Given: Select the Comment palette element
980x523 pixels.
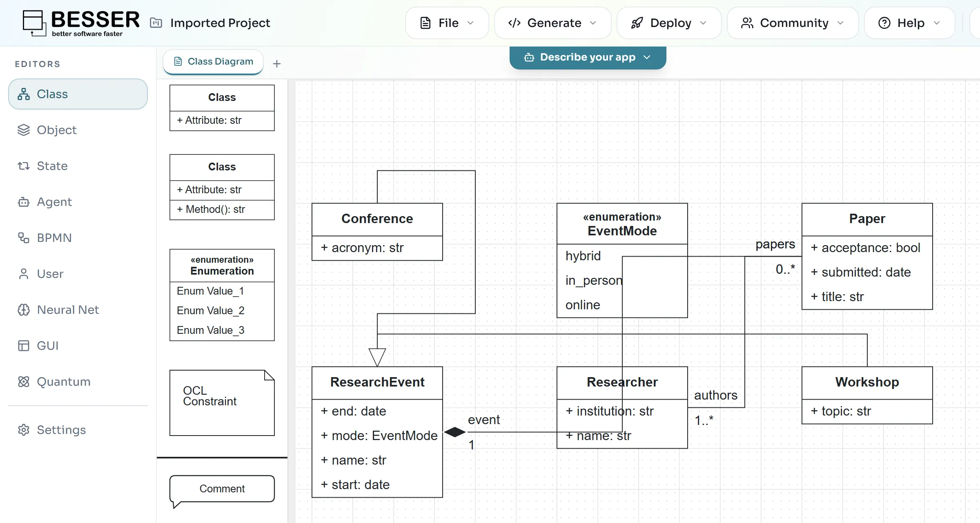Looking at the screenshot, I should (222, 491).
